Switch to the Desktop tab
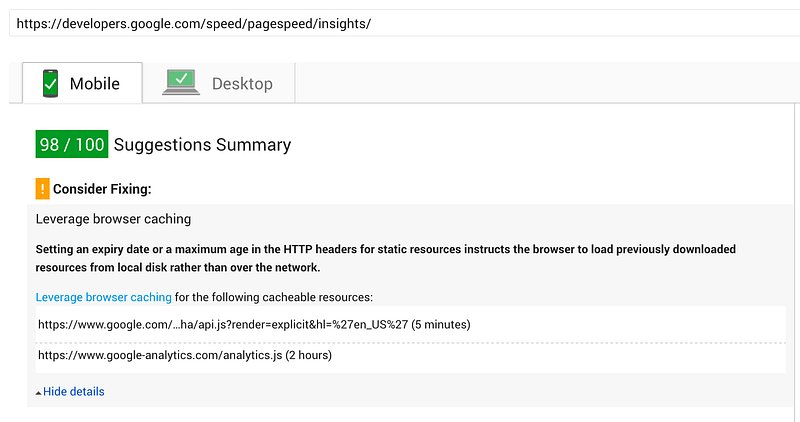The height and width of the screenshot is (422, 800). (219, 83)
